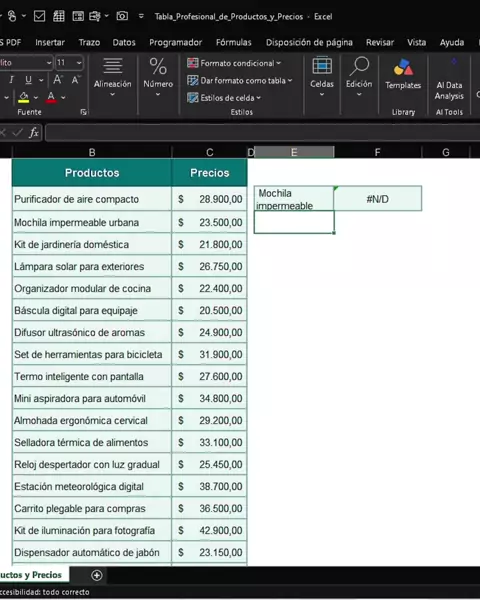Screen dimensions: 480x600
Task: Click the insert function fx icon
Action: click(34, 133)
